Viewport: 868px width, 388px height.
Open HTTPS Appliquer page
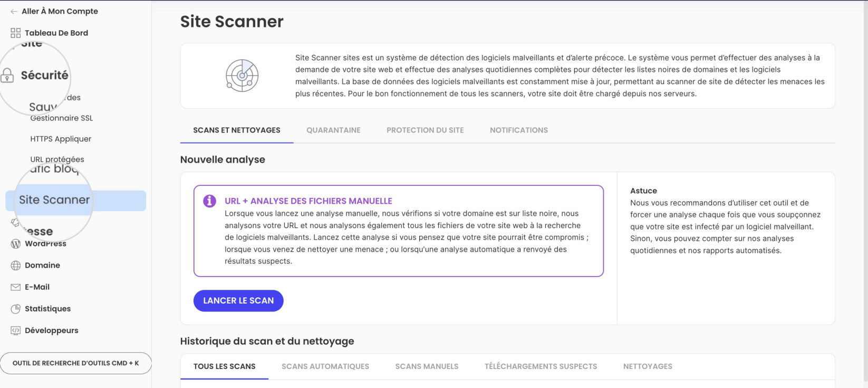click(61, 139)
